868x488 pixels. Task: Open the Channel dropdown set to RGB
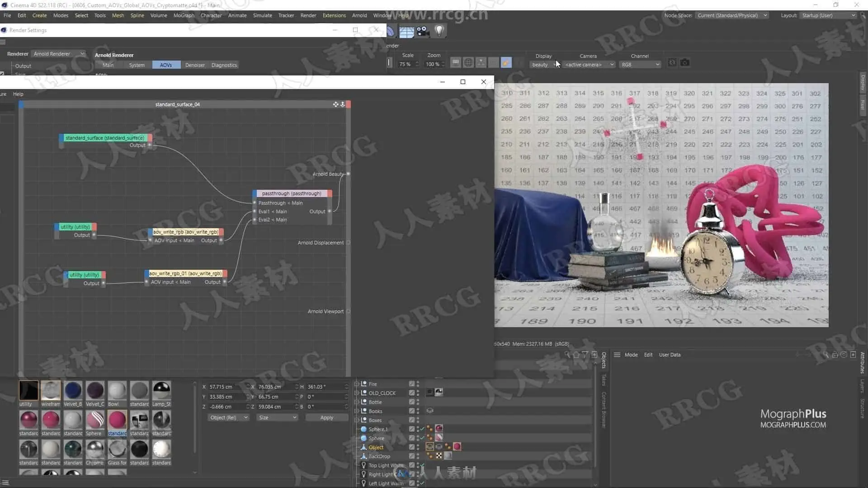(x=640, y=65)
